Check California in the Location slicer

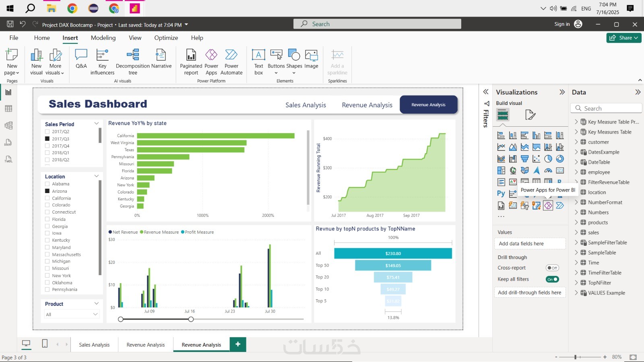click(47, 198)
